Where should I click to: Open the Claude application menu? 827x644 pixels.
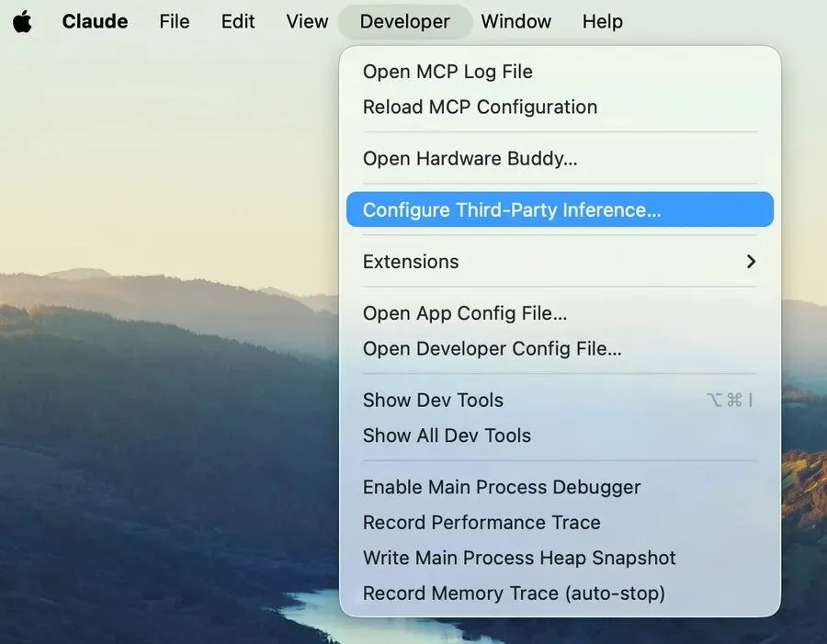(95, 22)
